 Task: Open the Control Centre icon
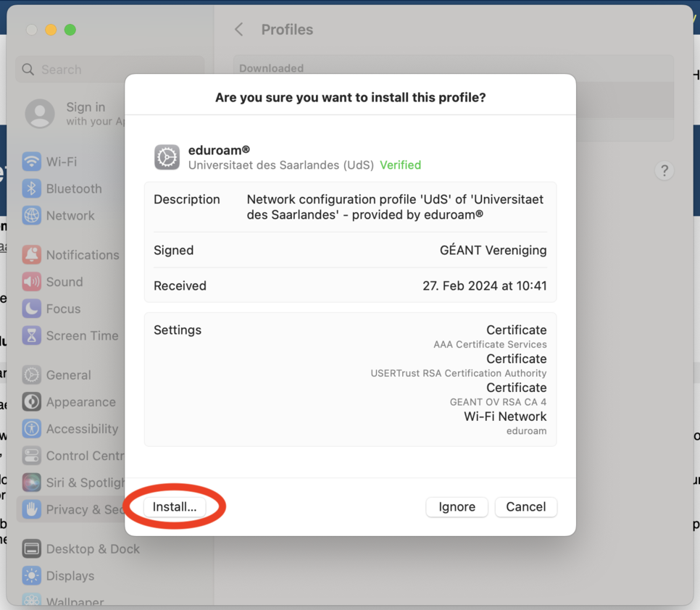tap(32, 456)
